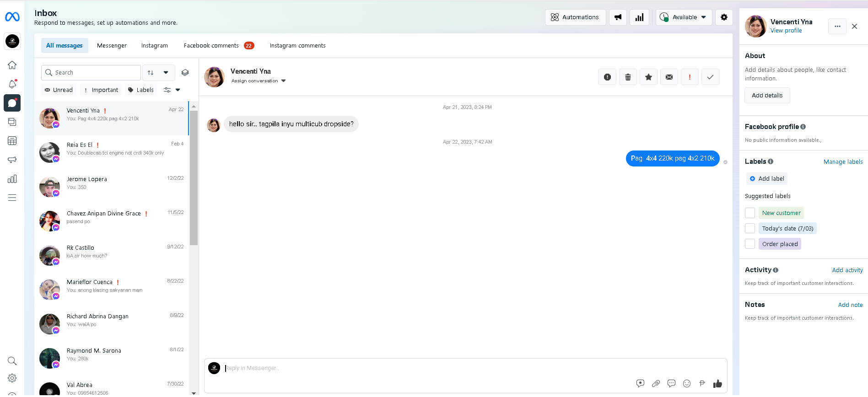Image resolution: width=868 pixels, height=397 pixels.
Task: Check the New customer label box
Action: point(750,213)
